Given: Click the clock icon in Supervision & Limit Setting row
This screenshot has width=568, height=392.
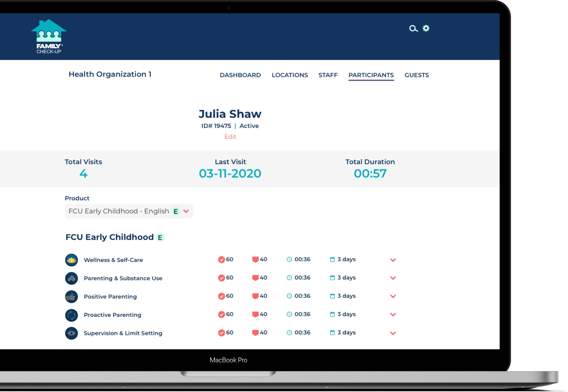Looking at the screenshot, I should [x=289, y=333].
